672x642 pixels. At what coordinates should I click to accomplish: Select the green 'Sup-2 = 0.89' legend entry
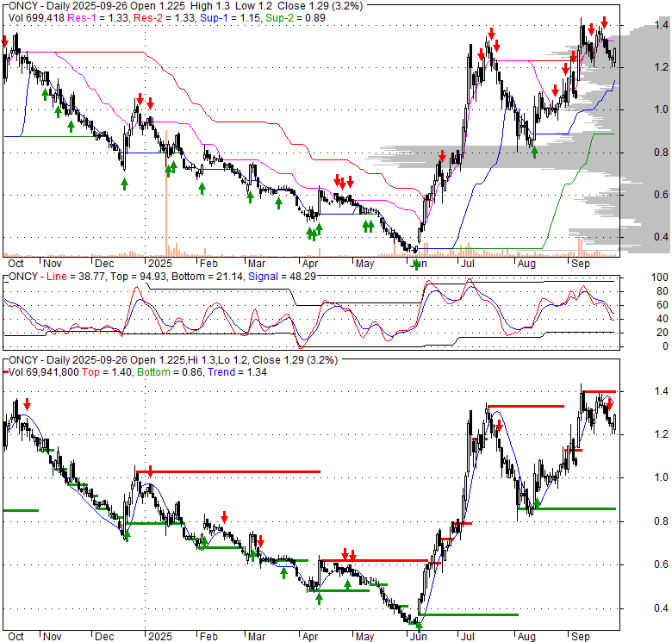296,18
